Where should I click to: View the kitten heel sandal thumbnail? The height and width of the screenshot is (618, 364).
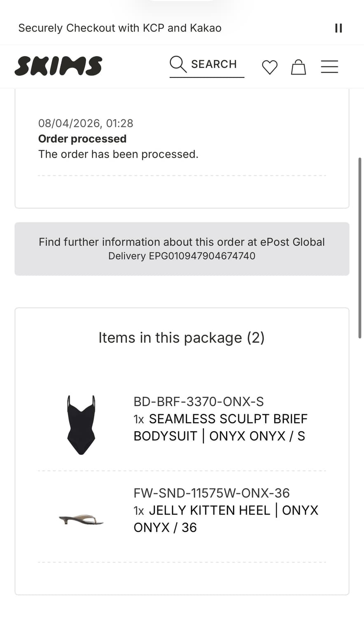(81, 520)
